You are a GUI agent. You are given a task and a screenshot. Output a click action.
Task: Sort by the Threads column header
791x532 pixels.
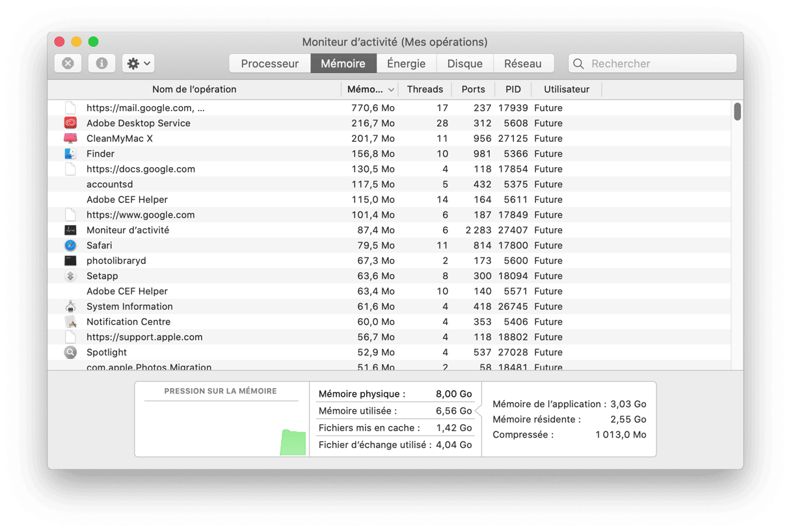click(425, 89)
